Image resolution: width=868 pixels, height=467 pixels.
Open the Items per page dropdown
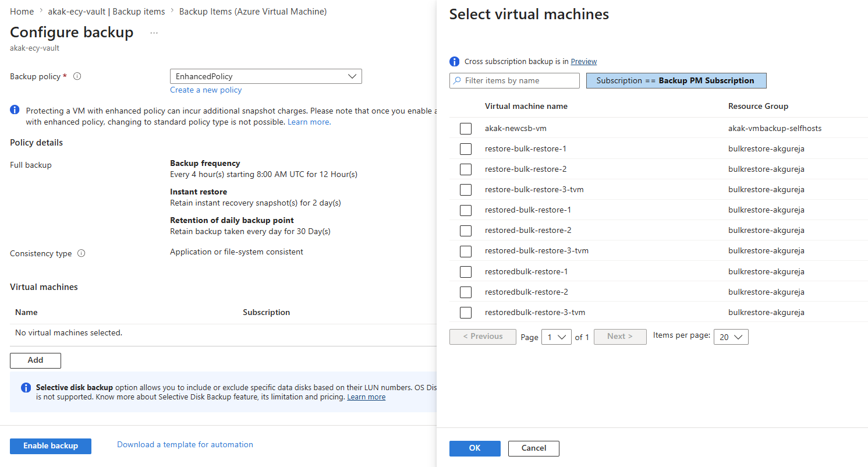(x=731, y=337)
